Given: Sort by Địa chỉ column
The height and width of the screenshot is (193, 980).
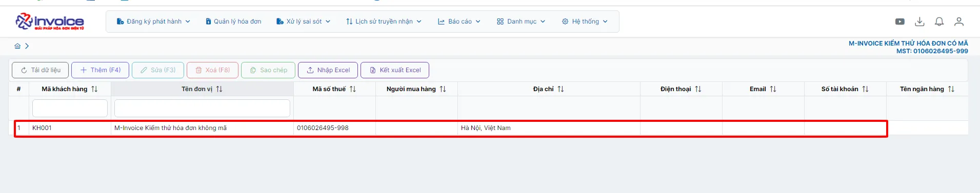Looking at the screenshot, I should pos(561,89).
